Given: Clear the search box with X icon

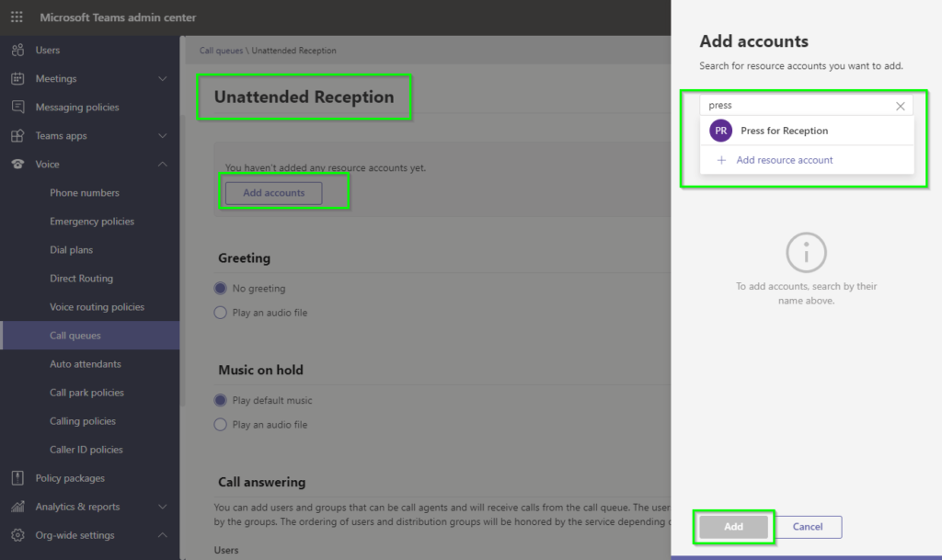Looking at the screenshot, I should coord(900,106).
